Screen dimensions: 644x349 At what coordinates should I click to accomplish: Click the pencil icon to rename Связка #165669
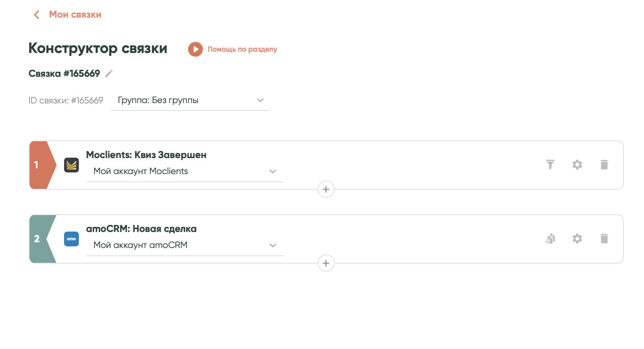[109, 73]
